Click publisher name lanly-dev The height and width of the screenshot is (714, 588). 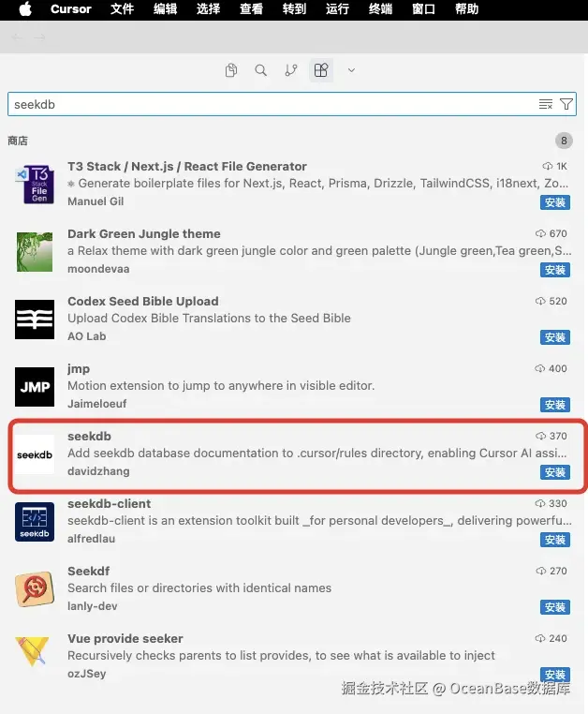[93, 606]
